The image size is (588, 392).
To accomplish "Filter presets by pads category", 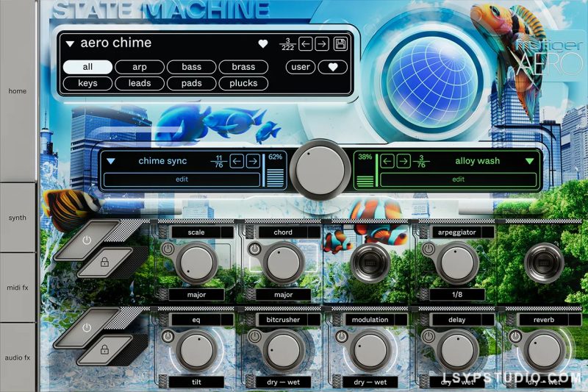I will 192,83.
